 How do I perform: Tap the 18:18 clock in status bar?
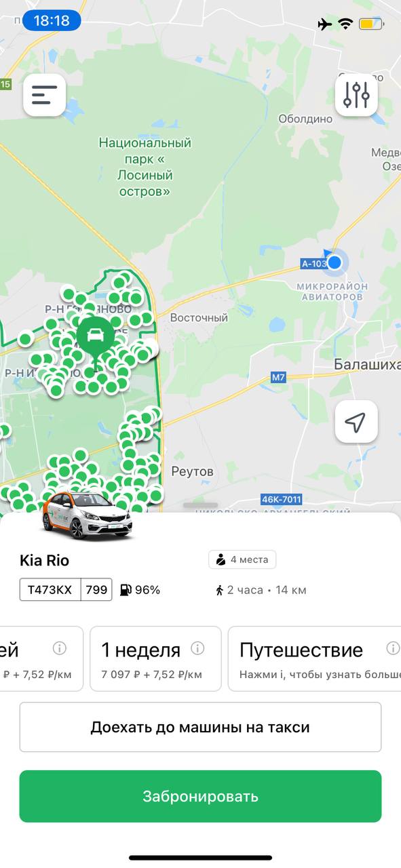pos(52,21)
